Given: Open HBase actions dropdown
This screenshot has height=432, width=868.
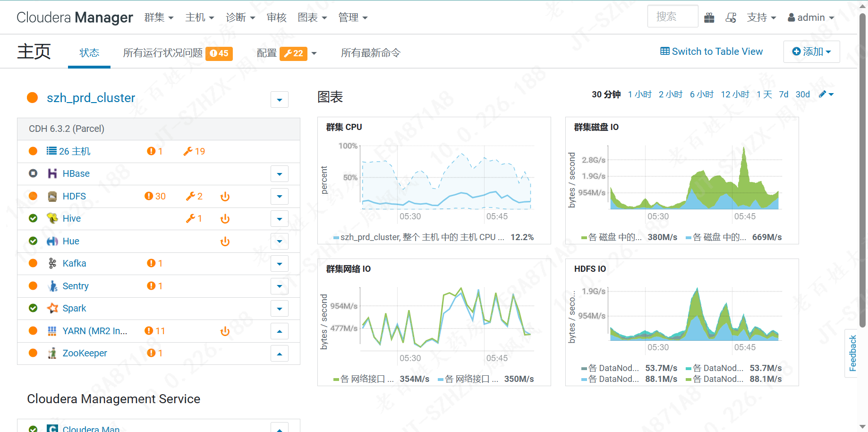Looking at the screenshot, I should coord(280,174).
